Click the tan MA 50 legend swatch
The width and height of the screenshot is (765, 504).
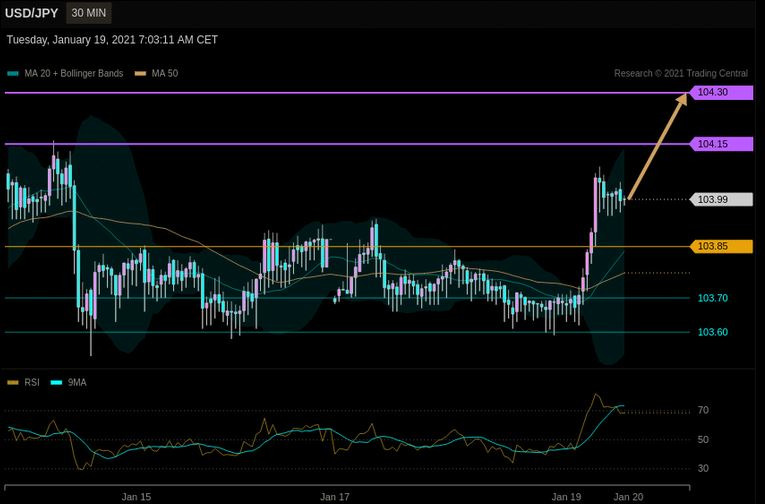(x=141, y=74)
